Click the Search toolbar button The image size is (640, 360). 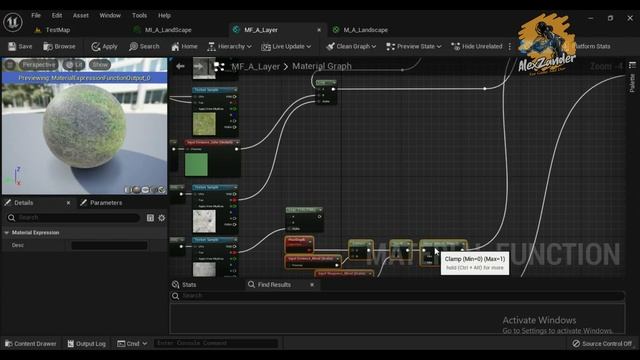(144, 47)
